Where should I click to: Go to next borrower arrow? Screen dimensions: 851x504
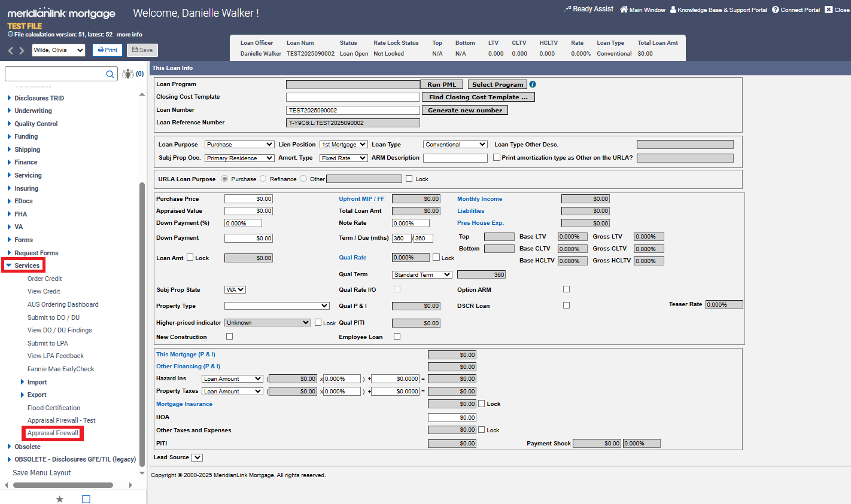[x=22, y=51]
